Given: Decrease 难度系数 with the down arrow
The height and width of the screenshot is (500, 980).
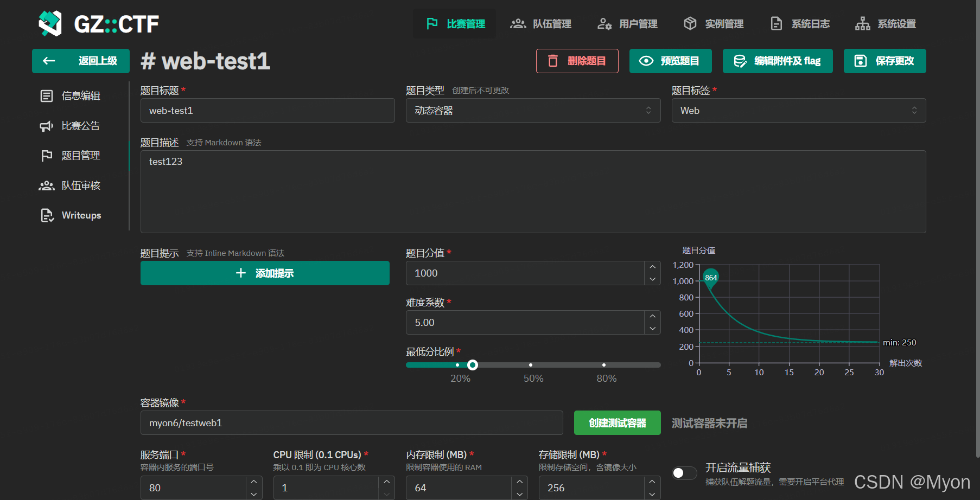Looking at the screenshot, I should click(x=653, y=329).
